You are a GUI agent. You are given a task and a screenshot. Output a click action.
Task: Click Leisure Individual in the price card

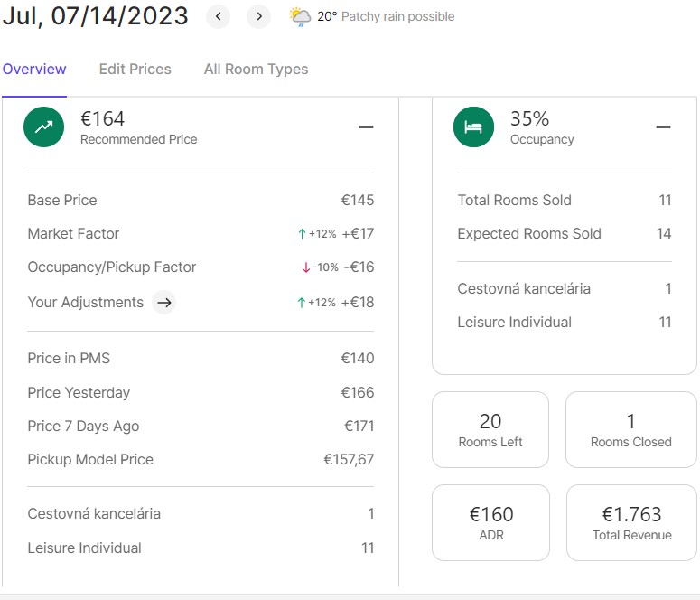tap(84, 548)
